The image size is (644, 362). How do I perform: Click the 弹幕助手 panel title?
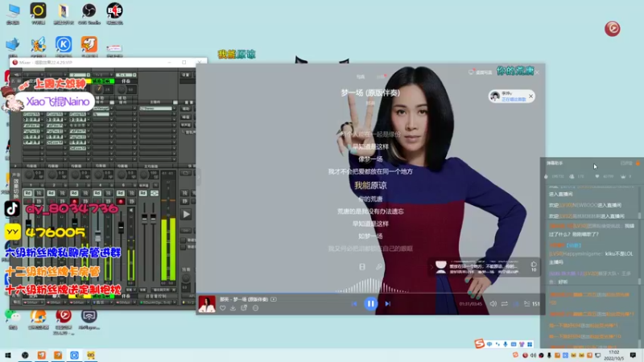coord(555,163)
